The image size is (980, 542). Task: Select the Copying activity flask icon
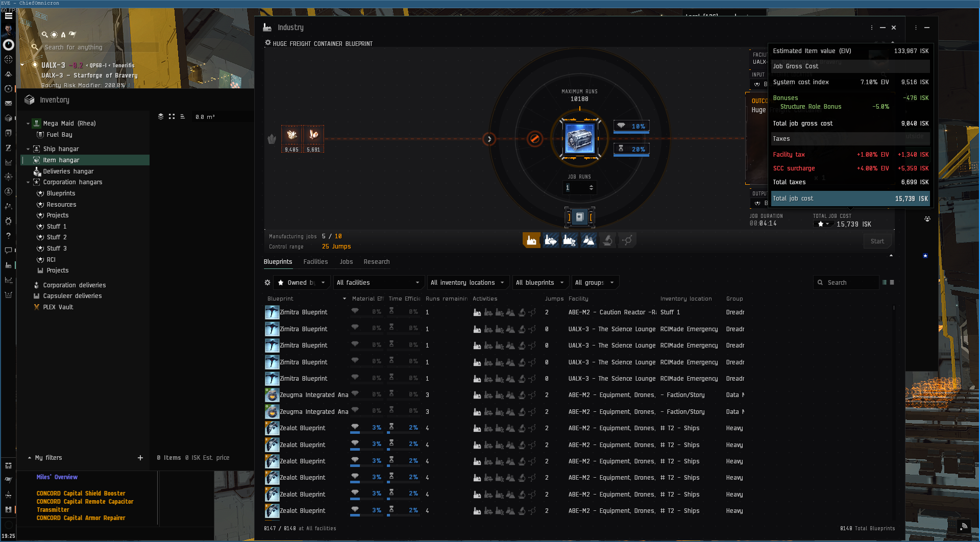[589, 240]
